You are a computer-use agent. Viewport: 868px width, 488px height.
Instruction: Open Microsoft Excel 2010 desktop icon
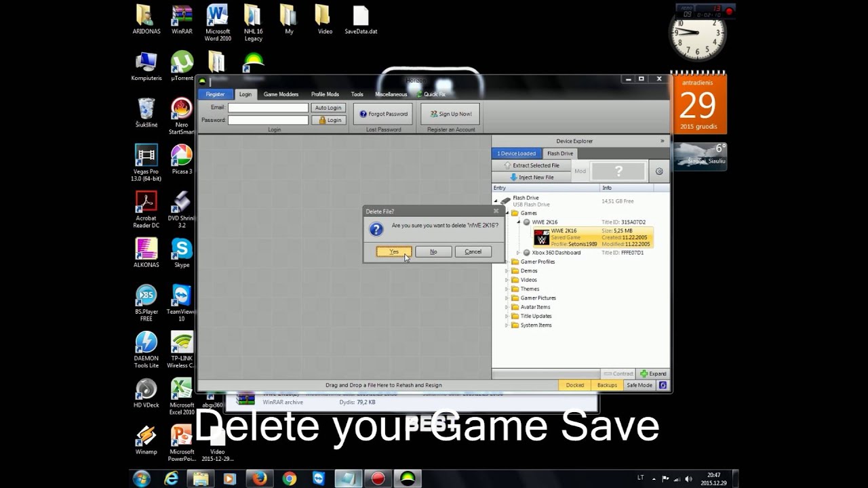[182, 396]
